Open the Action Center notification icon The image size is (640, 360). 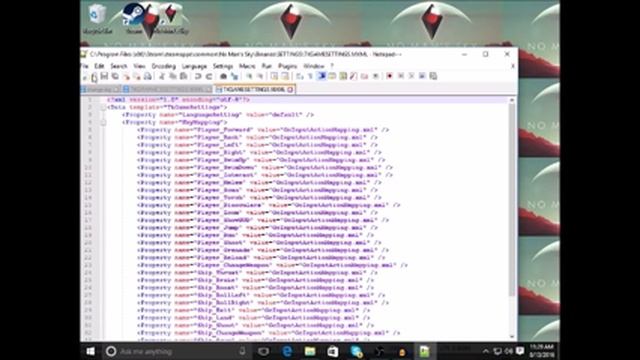click(x=520, y=351)
